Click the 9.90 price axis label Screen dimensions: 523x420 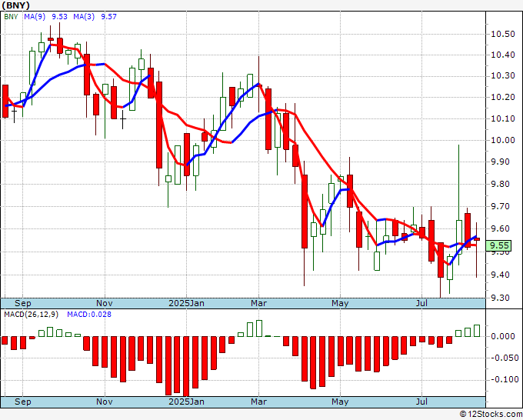pos(500,162)
